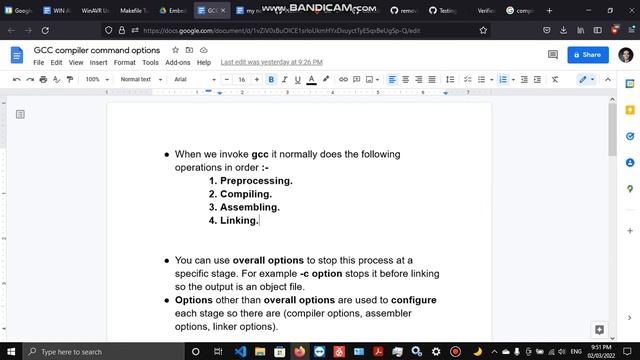Toggle Italic formatting
The image size is (640, 360).
coord(284,80)
